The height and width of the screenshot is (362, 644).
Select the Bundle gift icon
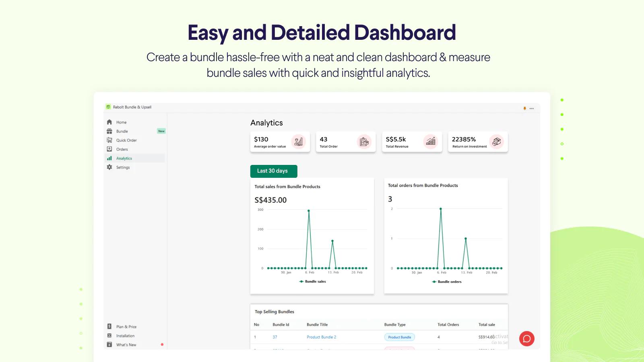(x=109, y=131)
